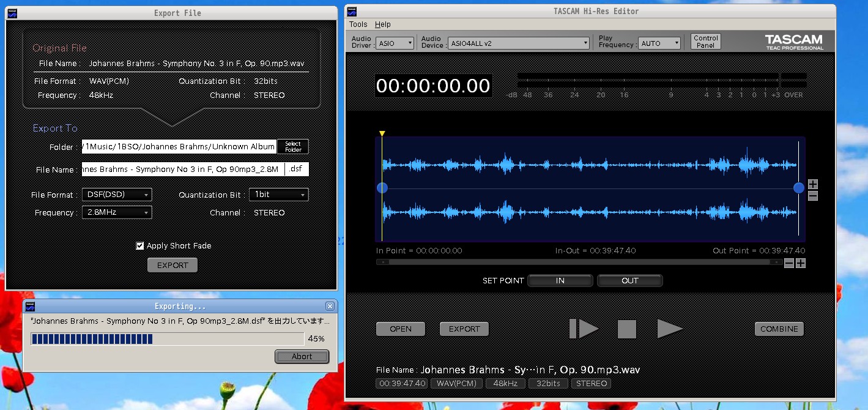Screen dimensions: 868x410
Task: Click the export File Name input field
Action: coord(183,170)
